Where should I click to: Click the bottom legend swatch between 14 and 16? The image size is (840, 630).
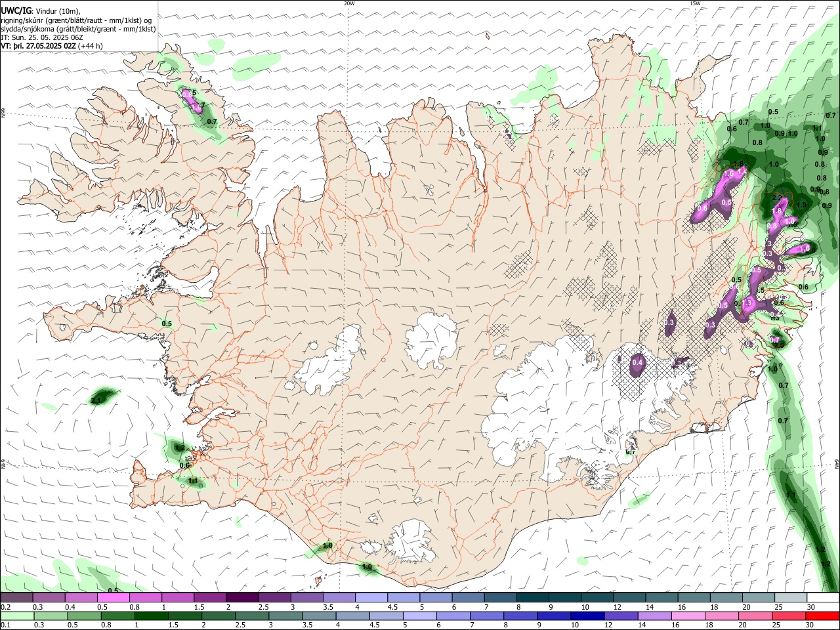coord(654,616)
